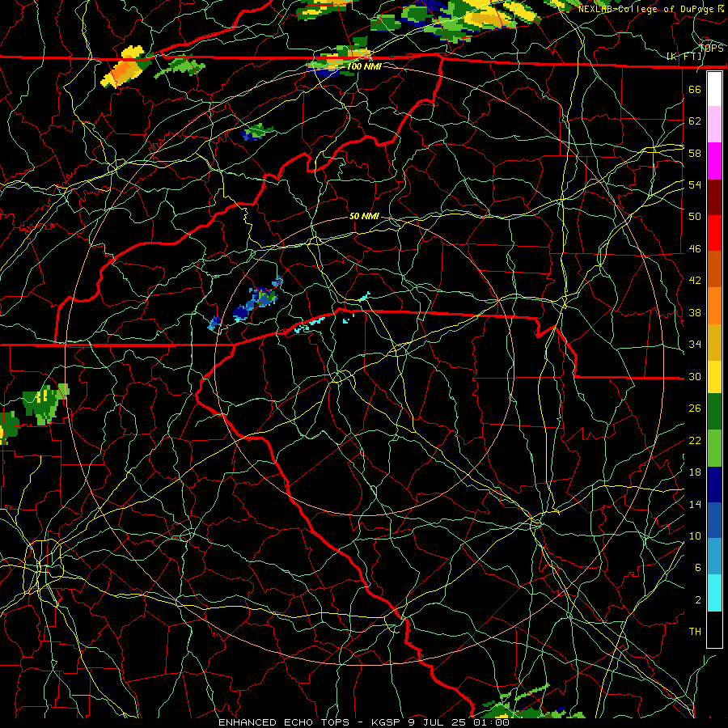This screenshot has height=728, width=728.
Task: Click the "34" legend value
Action: pyautogui.click(x=695, y=345)
